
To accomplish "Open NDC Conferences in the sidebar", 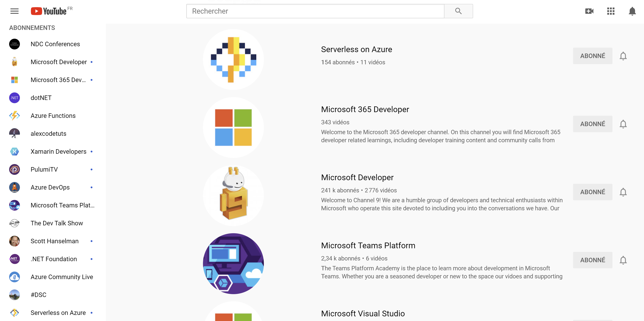I will (55, 44).
